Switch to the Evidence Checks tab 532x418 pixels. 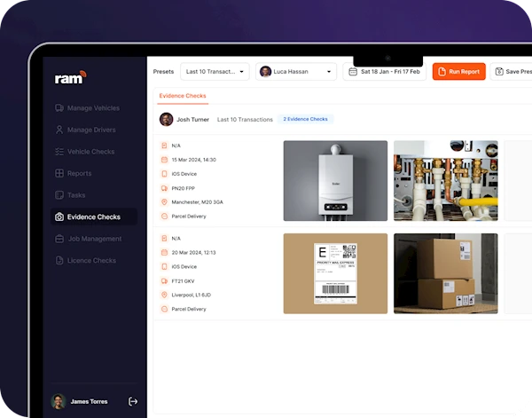point(183,96)
